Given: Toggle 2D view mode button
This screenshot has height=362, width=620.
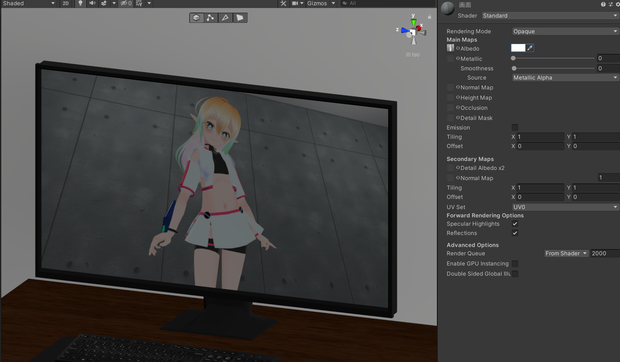Looking at the screenshot, I should (66, 3).
